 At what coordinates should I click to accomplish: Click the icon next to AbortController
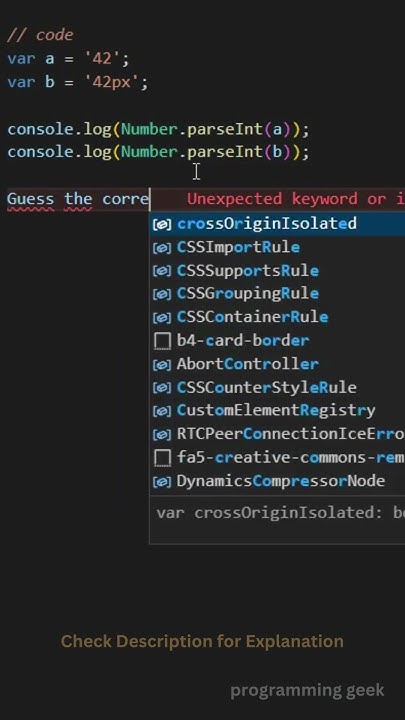(x=162, y=365)
